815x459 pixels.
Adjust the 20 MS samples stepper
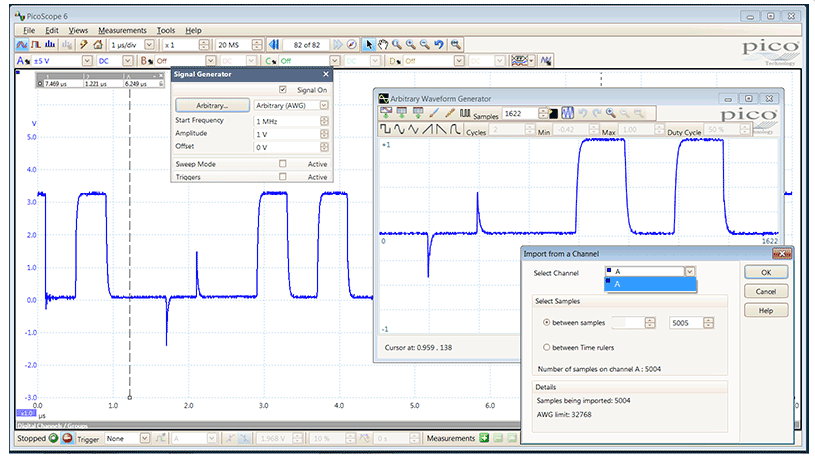pyautogui.click(x=257, y=45)
